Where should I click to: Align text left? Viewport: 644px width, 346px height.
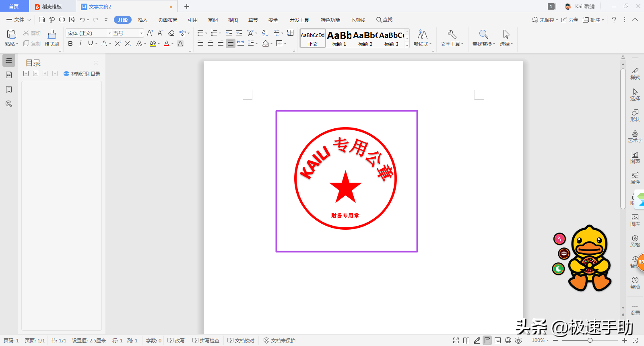pyautogui.click(x=200, y=43)
